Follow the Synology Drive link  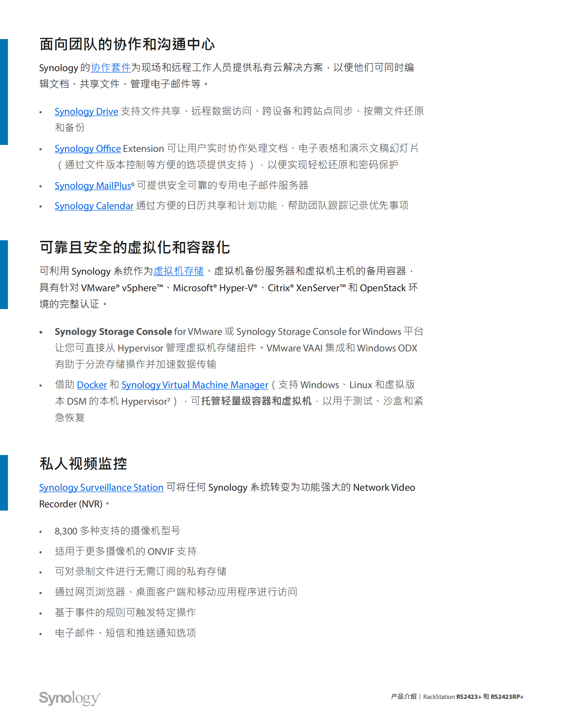tap(86, 111)
